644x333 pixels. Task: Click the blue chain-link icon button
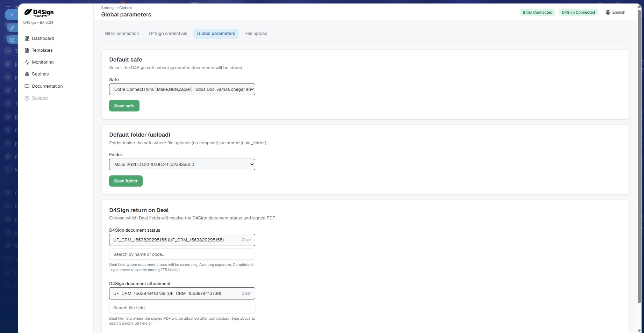[x=12, y=28]
